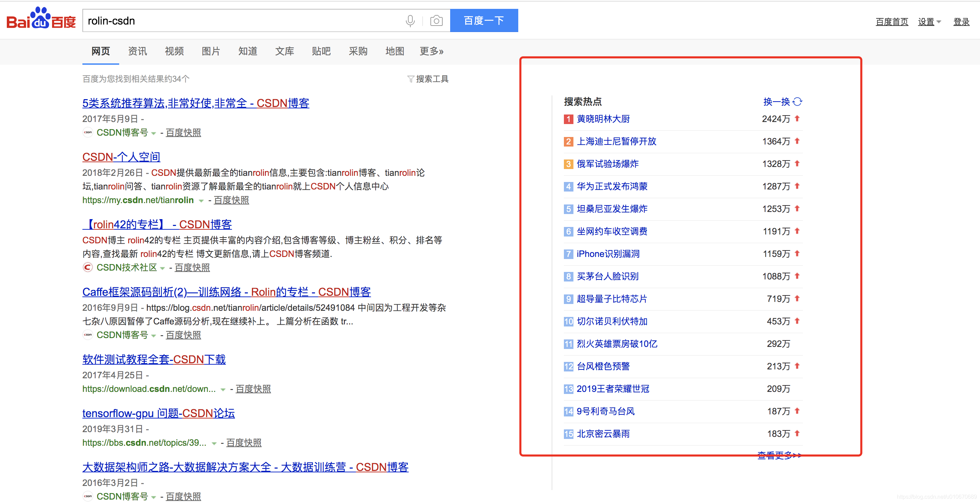Image resolution: width=980 pixels, height=503 pixels.
Task: Click rank 1 badge for 黄晓明林大厨
Action: [x=568, y=119]
